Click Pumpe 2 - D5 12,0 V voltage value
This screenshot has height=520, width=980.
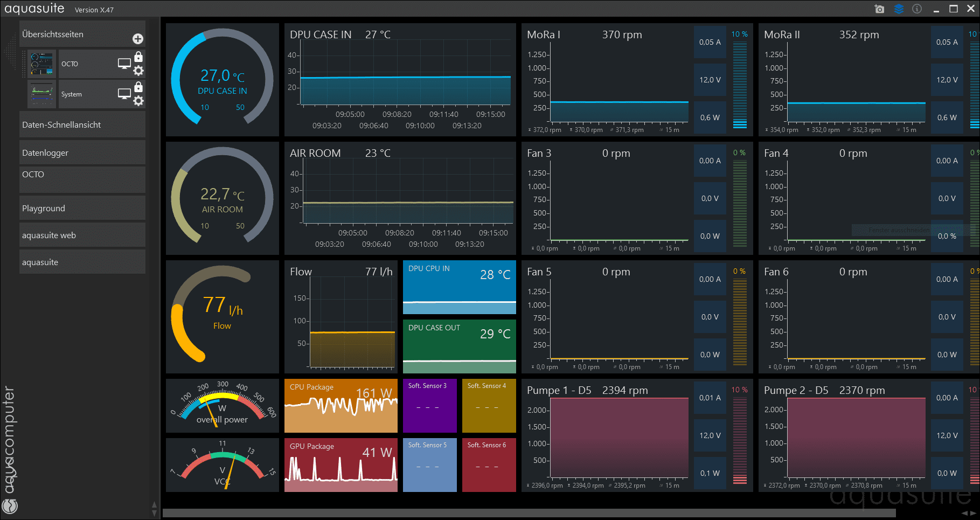point(947,435)
